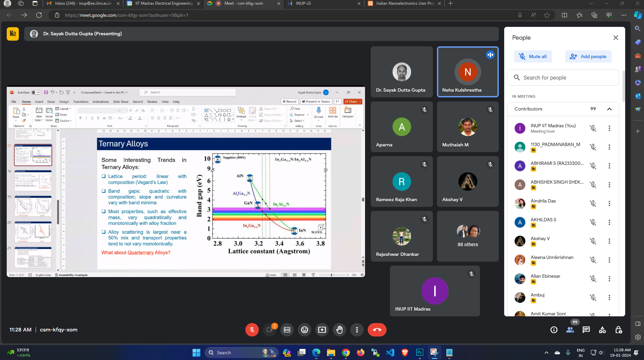
Task: Open meeting details info icon
Action: tap(554, 330)
